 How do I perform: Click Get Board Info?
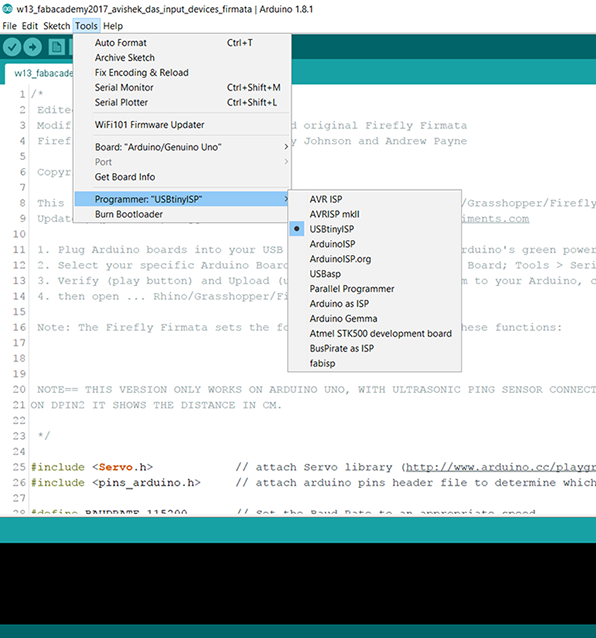point(182,177)
